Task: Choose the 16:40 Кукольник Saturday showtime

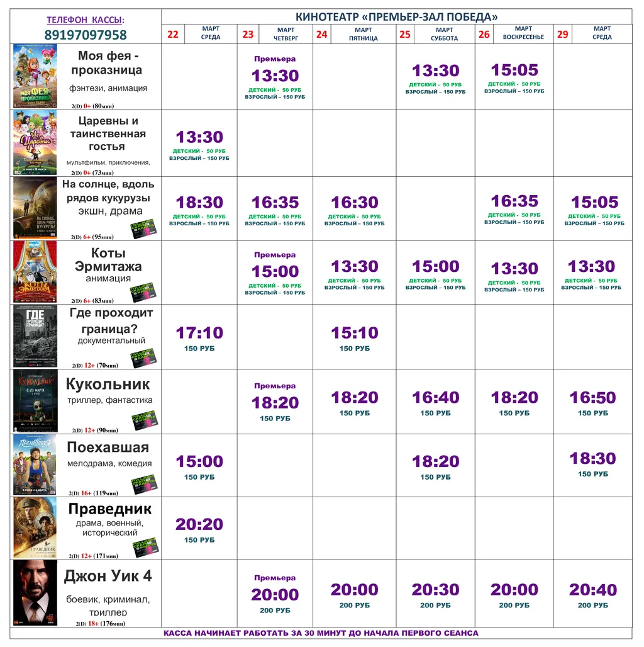Action: [436, 398]
